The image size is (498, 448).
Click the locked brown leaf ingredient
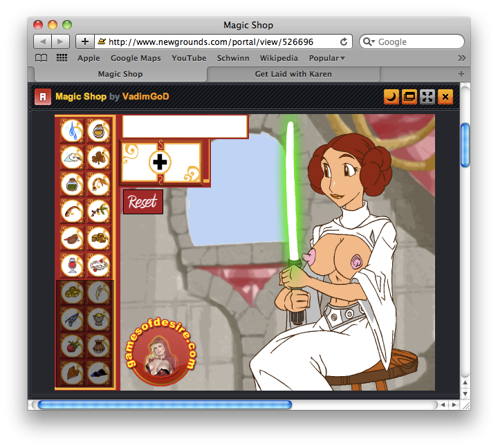pyautogui.click(x=72, y=373)
